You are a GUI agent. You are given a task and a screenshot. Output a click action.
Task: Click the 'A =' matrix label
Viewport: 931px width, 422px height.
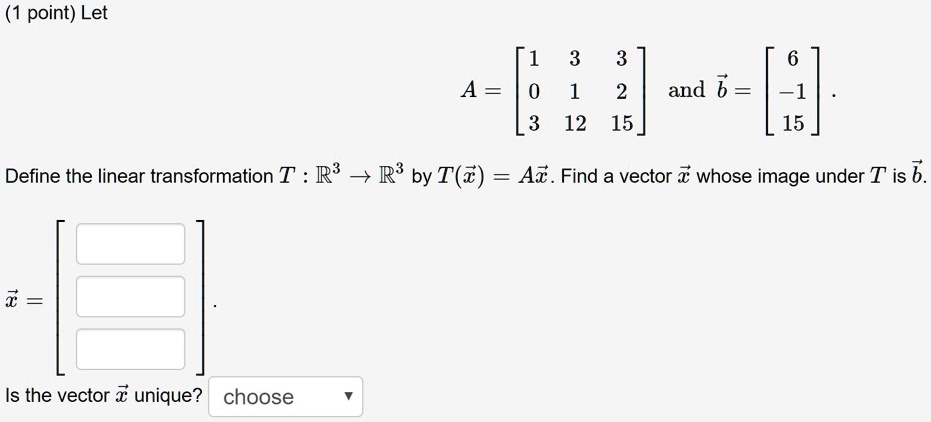(482, 91)
